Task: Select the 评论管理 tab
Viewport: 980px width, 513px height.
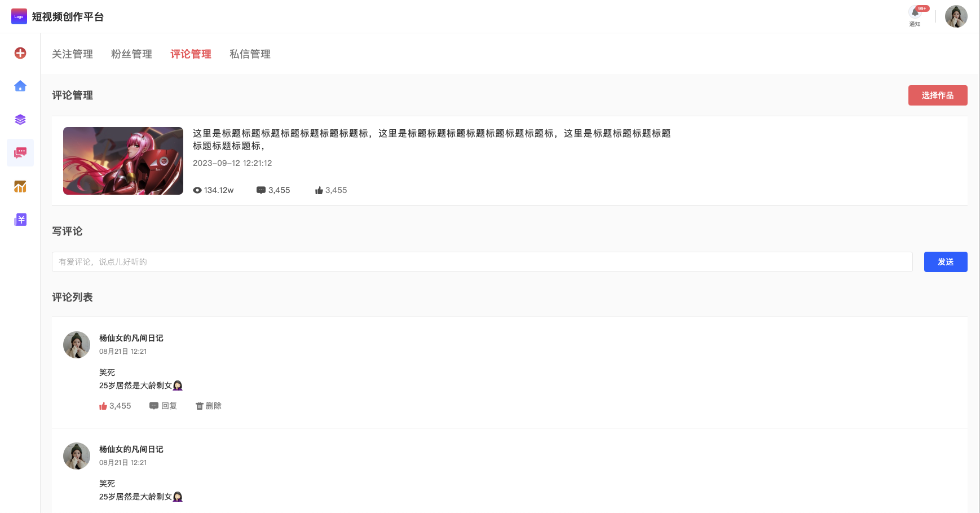Action: [x=191, y=54]
